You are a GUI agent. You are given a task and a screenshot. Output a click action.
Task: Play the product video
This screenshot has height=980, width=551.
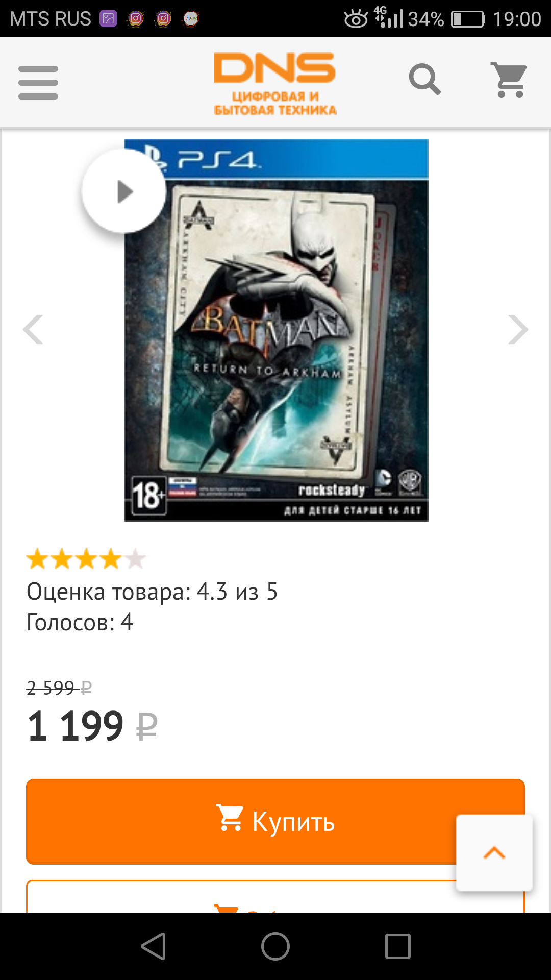click(123, 191)
